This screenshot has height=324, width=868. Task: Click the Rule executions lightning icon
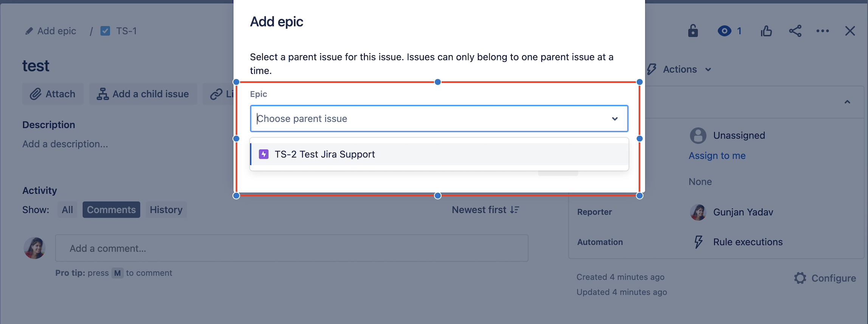[698, 242]
